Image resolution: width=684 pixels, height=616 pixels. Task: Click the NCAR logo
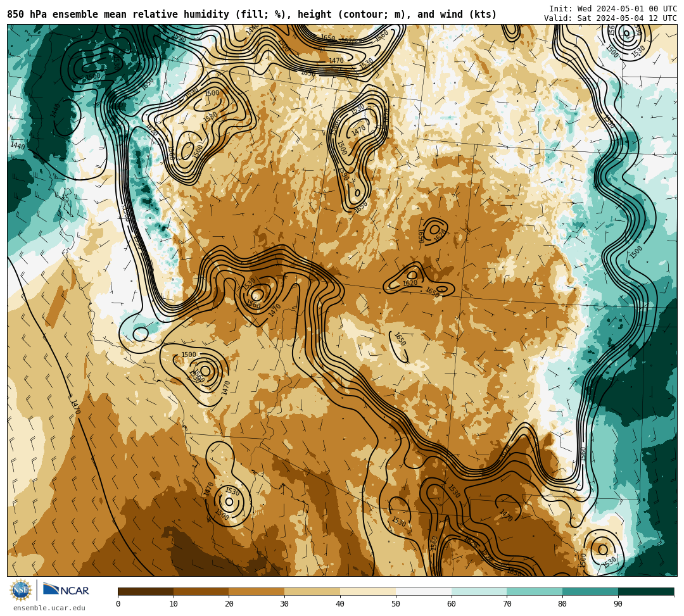[x=66, y=589]
